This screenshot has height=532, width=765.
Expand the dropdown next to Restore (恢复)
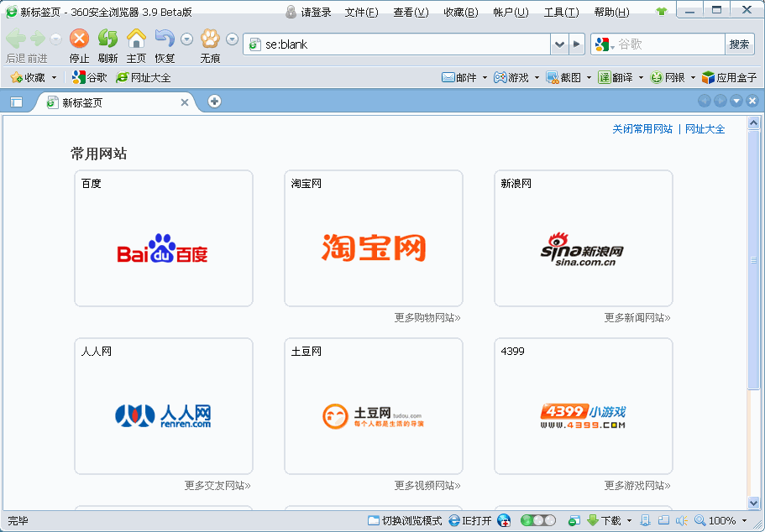coord(186,39)
